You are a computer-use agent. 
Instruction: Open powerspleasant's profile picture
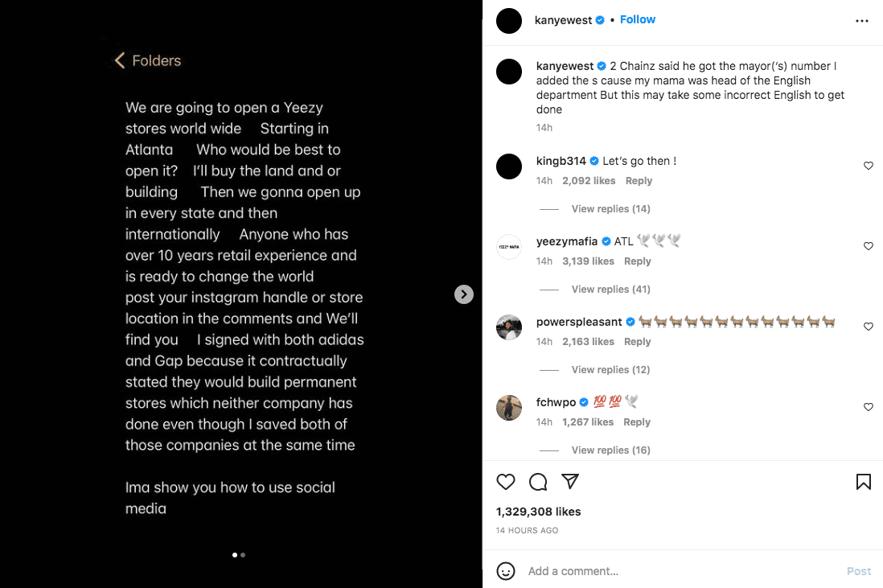(509, 327)
